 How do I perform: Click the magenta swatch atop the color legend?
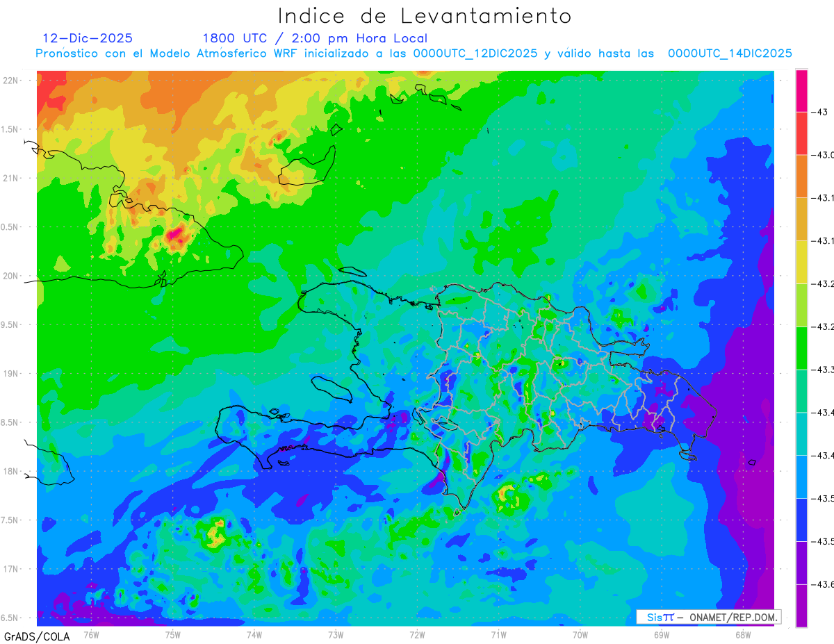801,90
